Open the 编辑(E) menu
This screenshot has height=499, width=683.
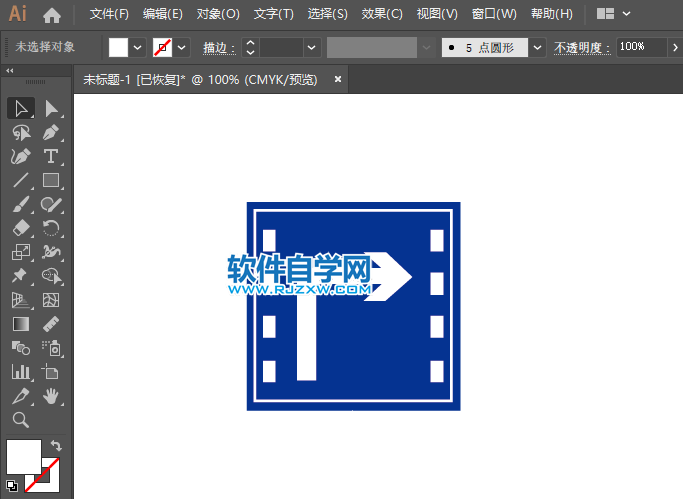(x=162, y=14)
